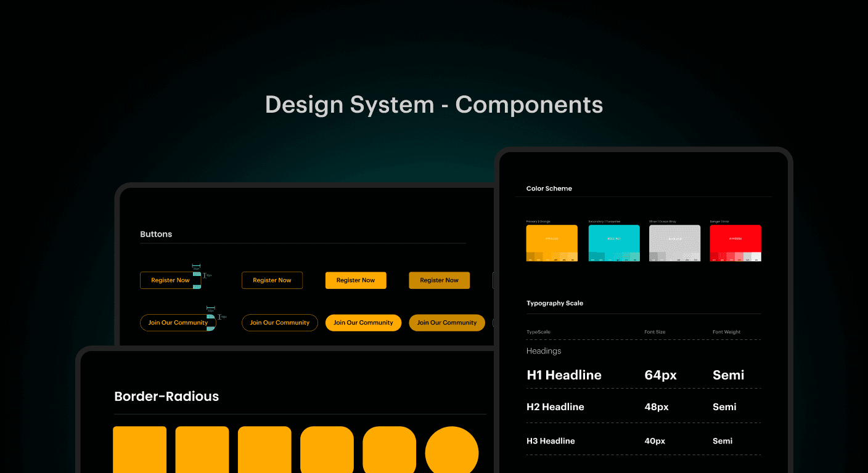
Task: Click the solid orange Join Our Community button
Action: coord(363,322)
